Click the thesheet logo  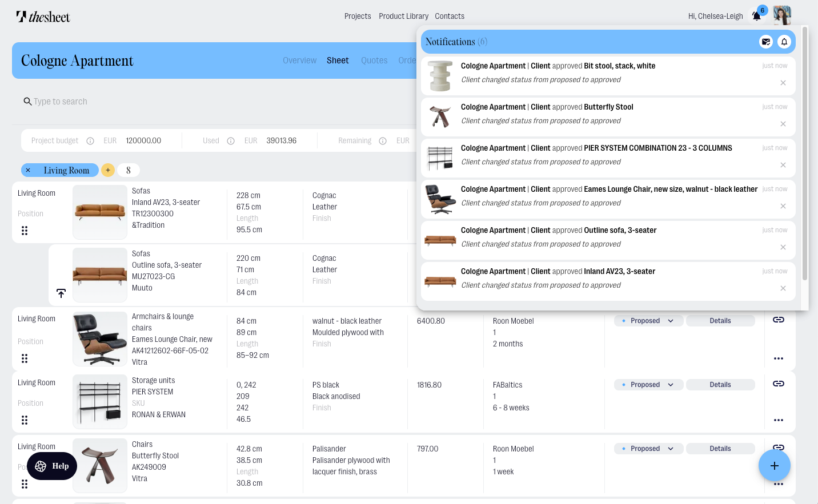[43, 17]
